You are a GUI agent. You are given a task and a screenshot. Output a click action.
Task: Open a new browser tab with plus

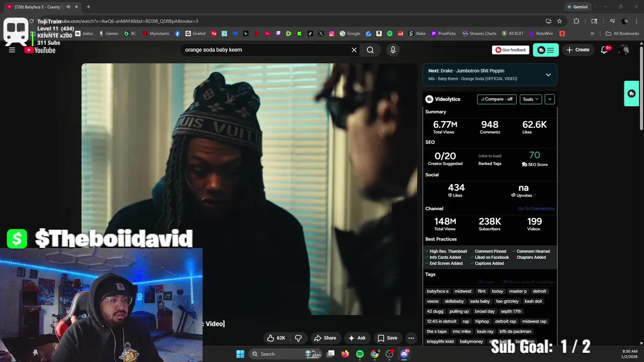click(88, 7)
